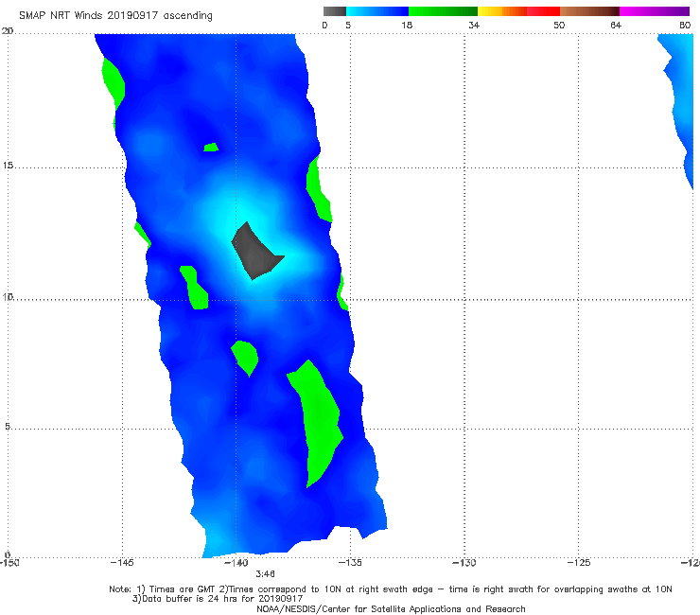700x615 pixels.
Task: Click the longitude axis label "-125"
Action: [579, 563]
